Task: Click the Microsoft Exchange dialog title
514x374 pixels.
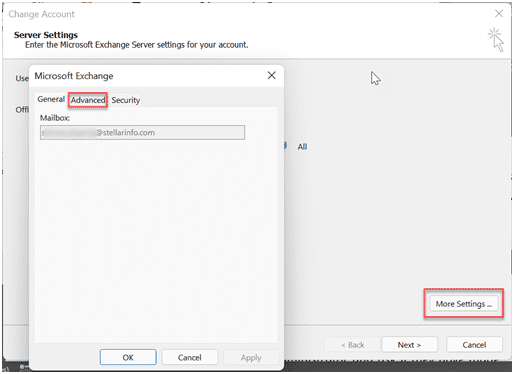Action: point(74,76)
